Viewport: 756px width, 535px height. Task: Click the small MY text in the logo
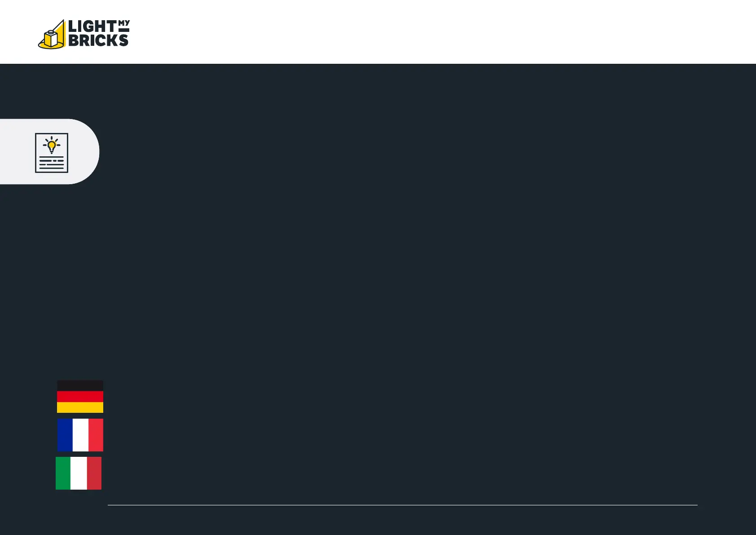(123, 23)
